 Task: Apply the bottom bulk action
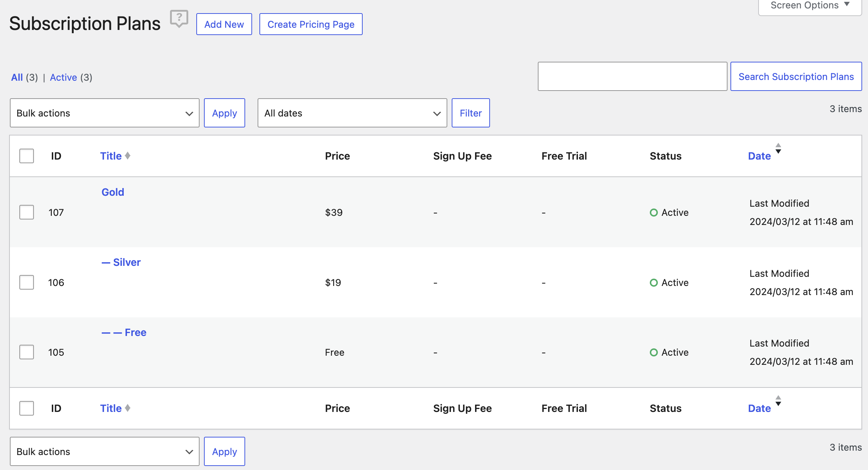pyautogui.click(x=224, y=451)
